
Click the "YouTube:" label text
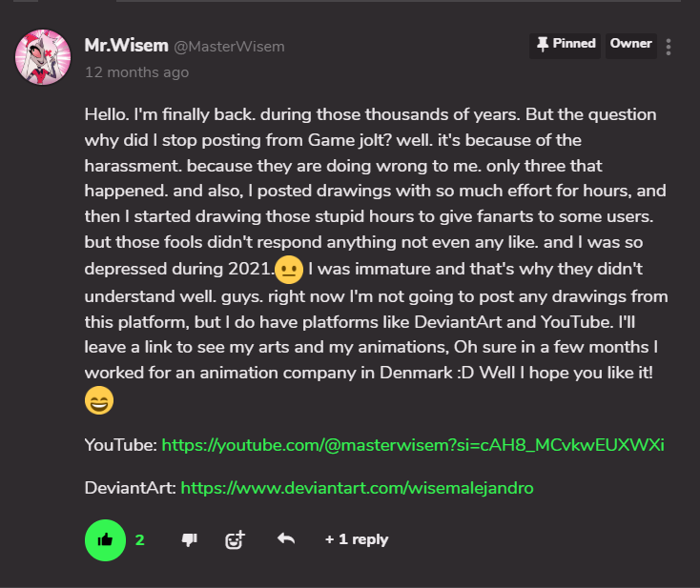point(121,445)
